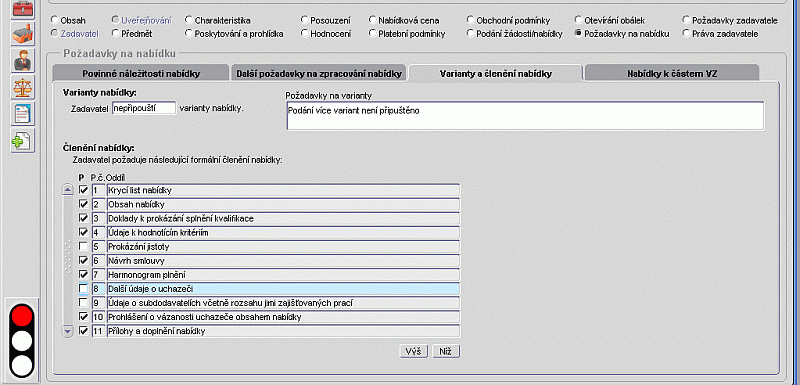Open the justice scales icon in sidebar
Screen dimensions: 800x385
(x=22, y=87)
